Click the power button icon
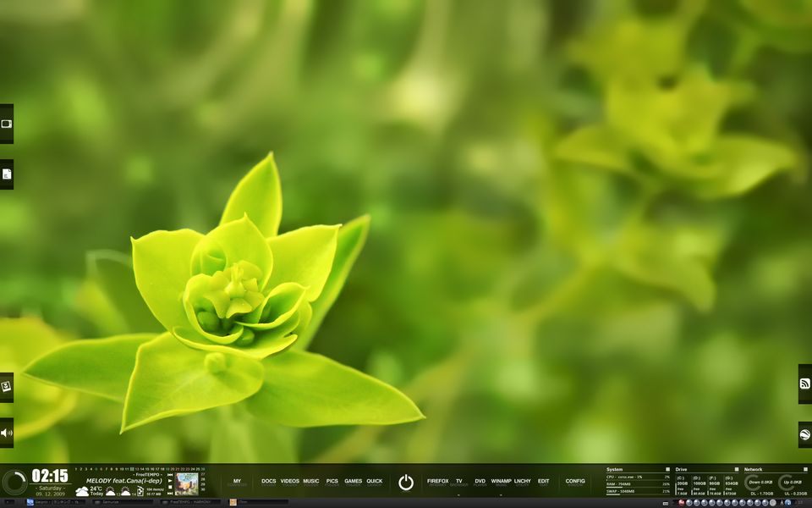 [x=406, y=482]
